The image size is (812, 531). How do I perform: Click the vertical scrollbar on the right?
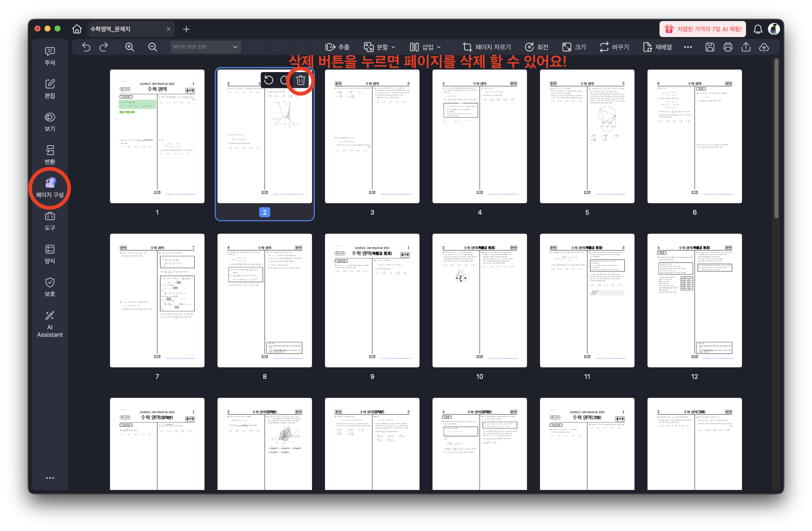pyautogui.click(x=776, y=138)
